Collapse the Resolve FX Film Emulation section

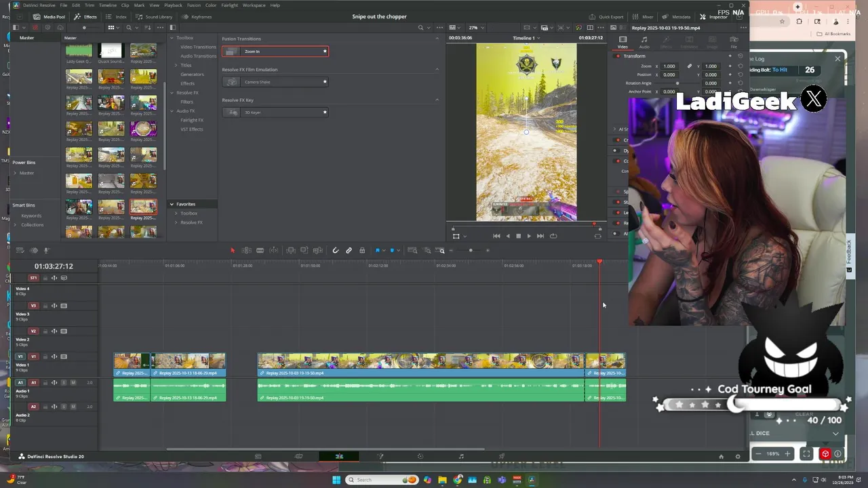click(x=437, y=69)
